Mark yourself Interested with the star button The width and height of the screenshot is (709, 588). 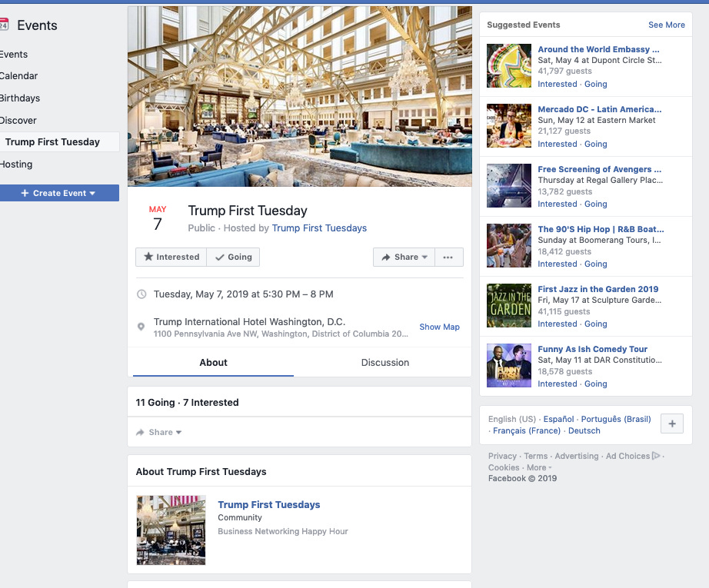171,257
